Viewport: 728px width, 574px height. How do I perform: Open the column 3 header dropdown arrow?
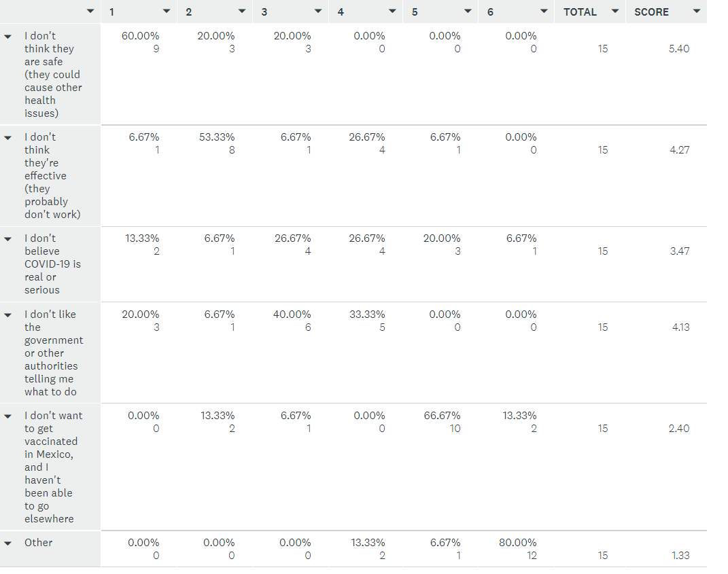tap(318, 12)
